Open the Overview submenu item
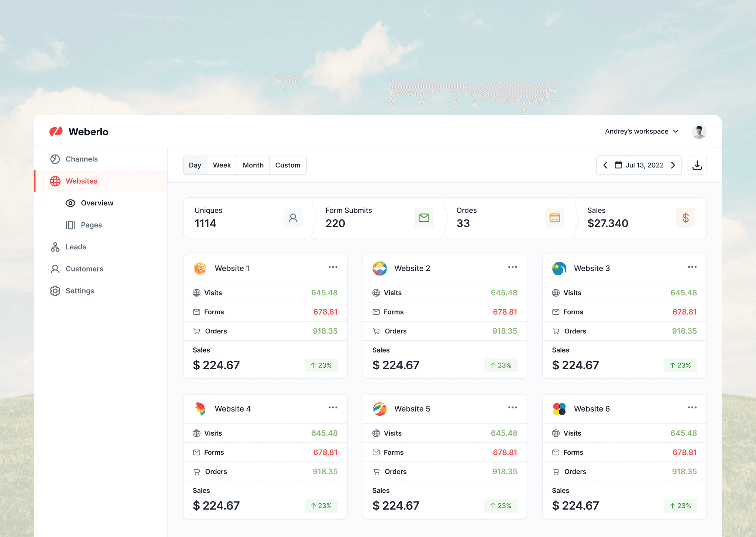Image resolution: width=756 pixels, height=537 pixels. (97, 203)
